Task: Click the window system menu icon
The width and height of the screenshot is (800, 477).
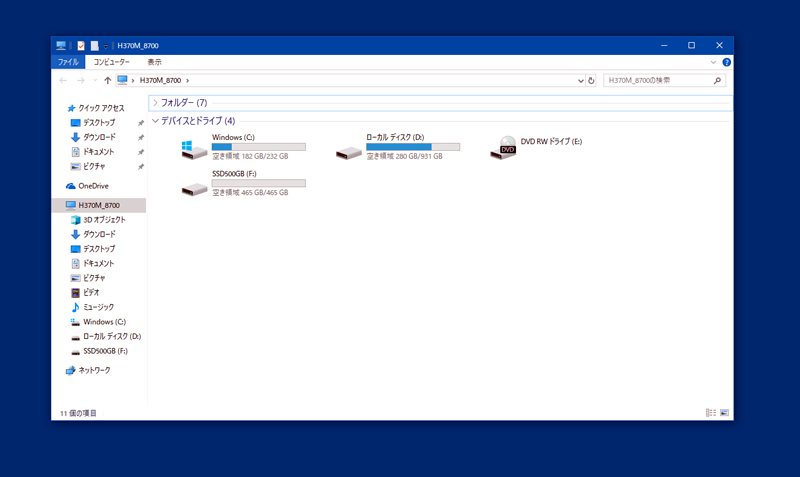Action: 61,45
